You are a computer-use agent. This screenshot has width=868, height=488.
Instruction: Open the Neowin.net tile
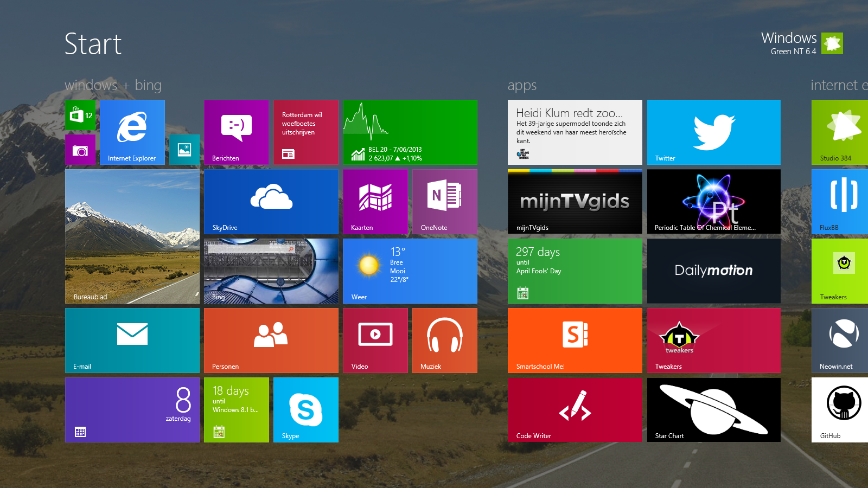coord(840,341)
